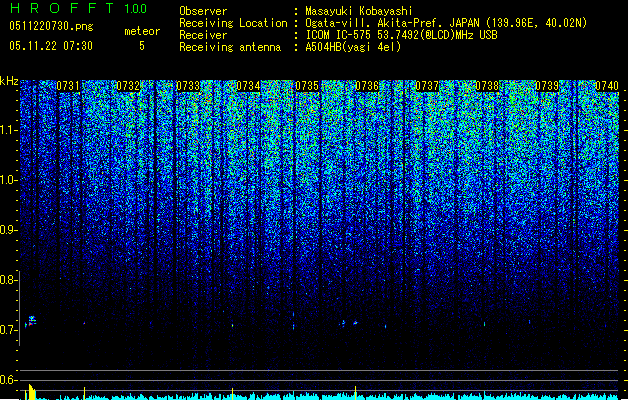
Task: Click the HROFFT 1.0.0 title text
Action: point(79,8)
